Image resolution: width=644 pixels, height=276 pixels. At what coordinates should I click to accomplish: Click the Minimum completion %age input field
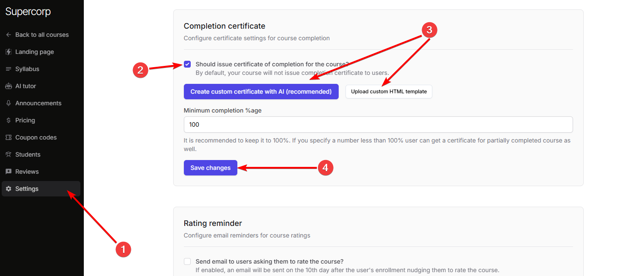click(x=378, y=125)
